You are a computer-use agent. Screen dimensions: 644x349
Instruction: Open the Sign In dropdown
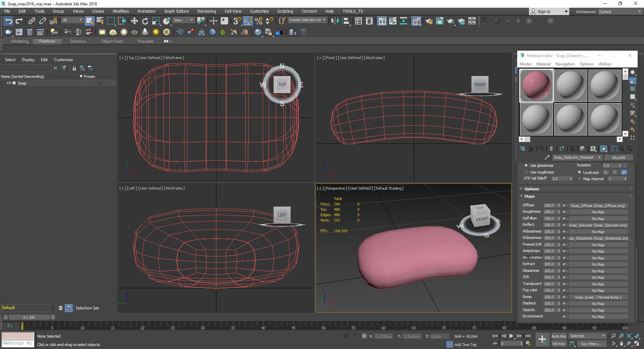[x=549, y=11]
